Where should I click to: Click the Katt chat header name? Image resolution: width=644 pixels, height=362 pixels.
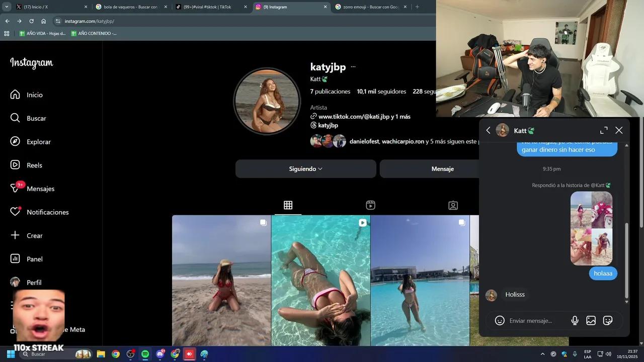524,130
